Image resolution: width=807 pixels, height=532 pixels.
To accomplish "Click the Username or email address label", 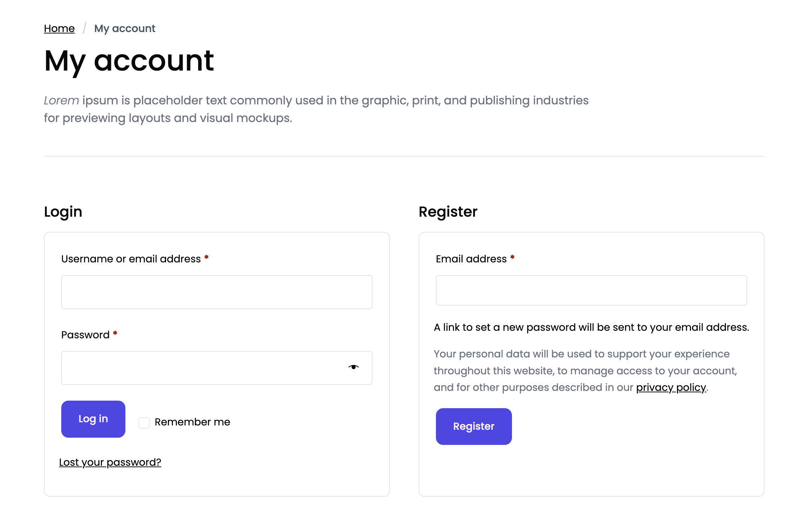I will 131,259.
